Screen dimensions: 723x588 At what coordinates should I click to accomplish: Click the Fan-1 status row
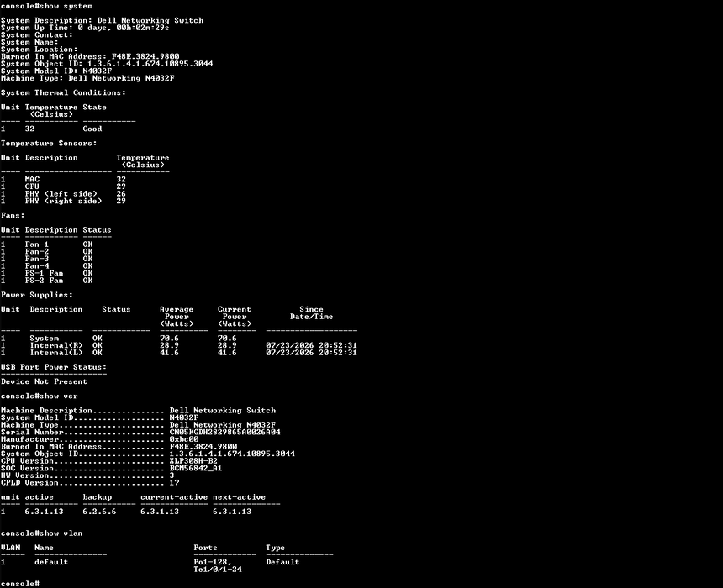tap(46, 244)
